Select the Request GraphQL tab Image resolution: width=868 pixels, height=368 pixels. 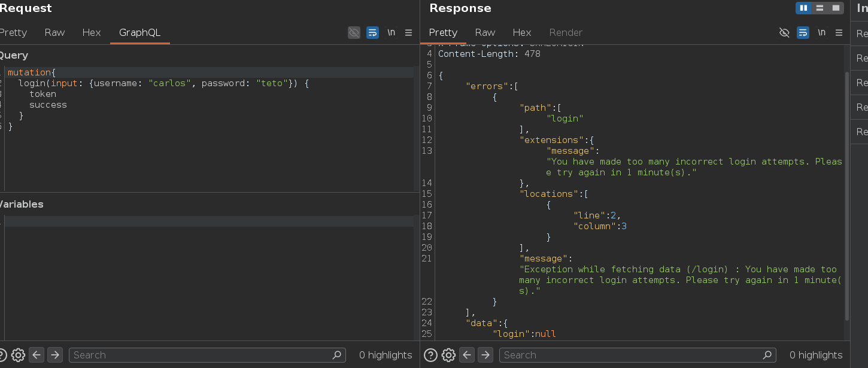(x=140, y=32)
